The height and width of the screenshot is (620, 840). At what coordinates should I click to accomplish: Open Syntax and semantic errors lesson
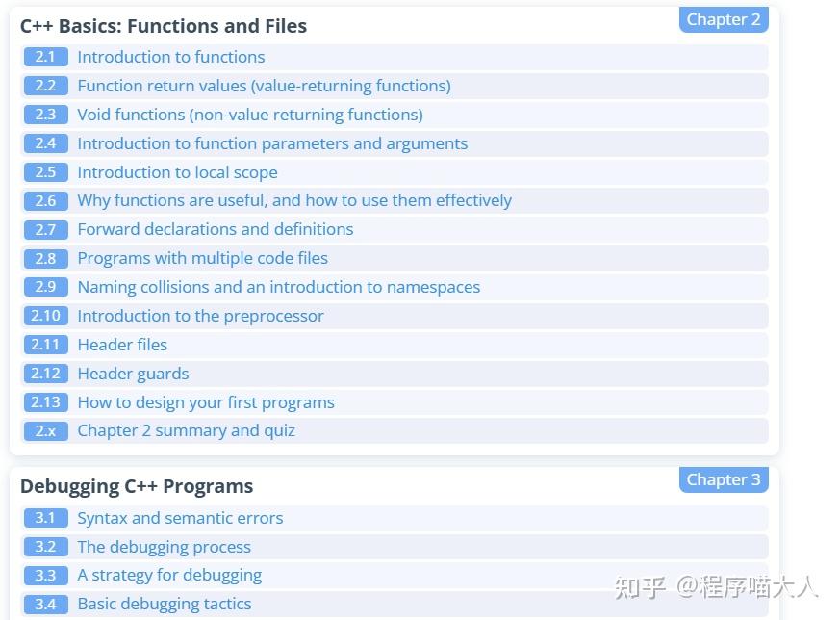point(180,518)
